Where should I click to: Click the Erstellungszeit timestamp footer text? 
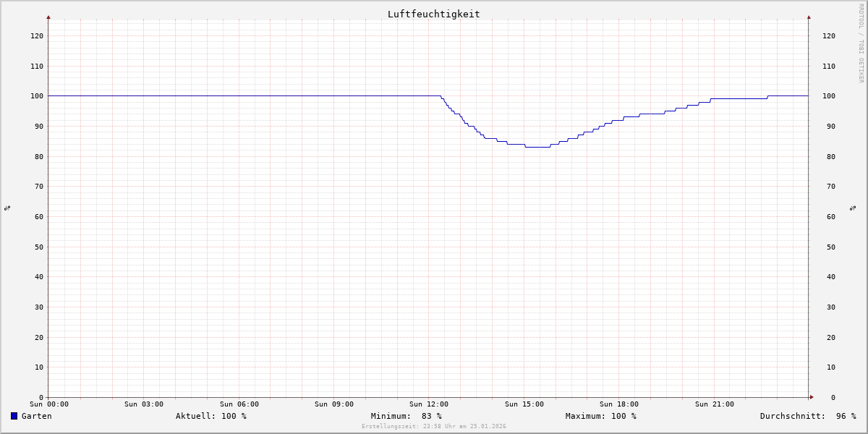(x=434, y=427)
